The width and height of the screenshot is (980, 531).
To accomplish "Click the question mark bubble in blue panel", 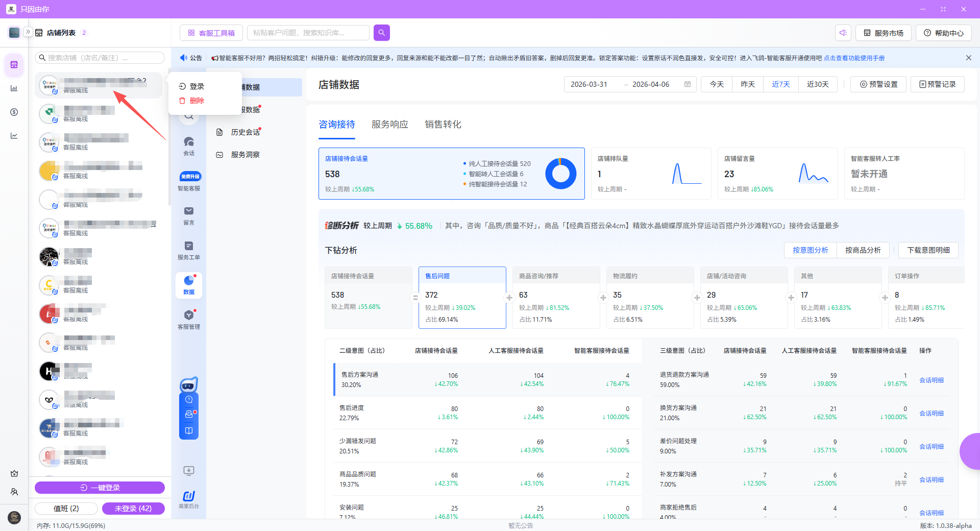I will point(189,399).
